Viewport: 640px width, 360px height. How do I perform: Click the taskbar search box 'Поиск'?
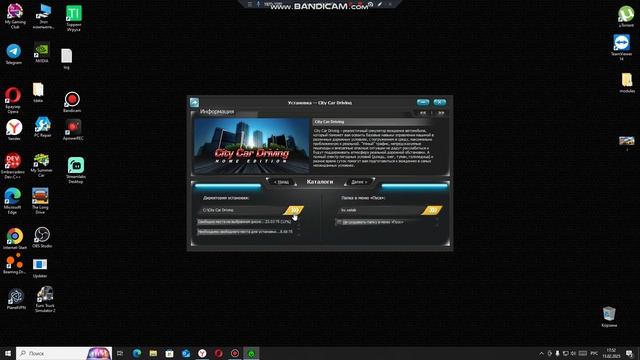[64, 353]
